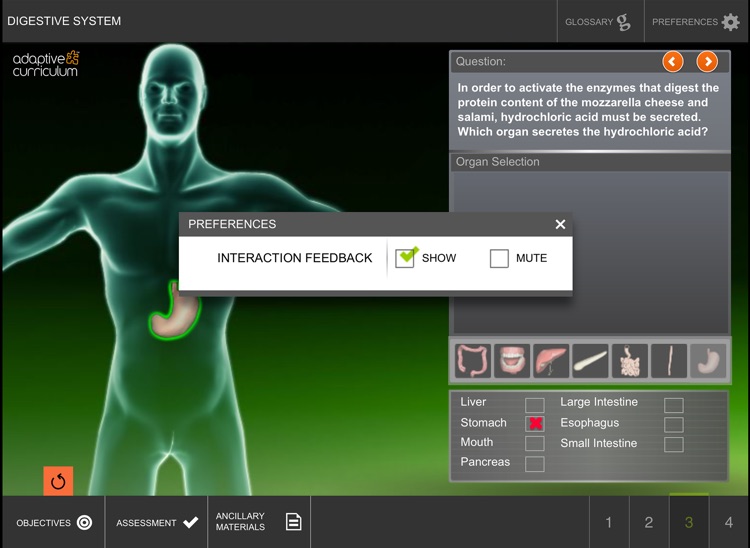This screenshot has width=750, height=548.
Task: Check the Esophagus checkbox
Action: 673,424
